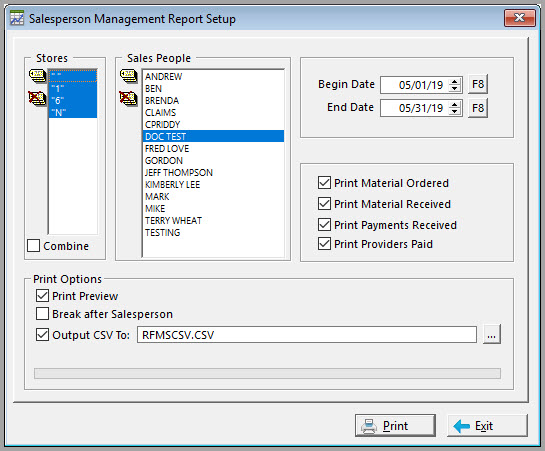Click the select-all icon beside Stores list
The image size is (545, 451).
tap(37, 75)
